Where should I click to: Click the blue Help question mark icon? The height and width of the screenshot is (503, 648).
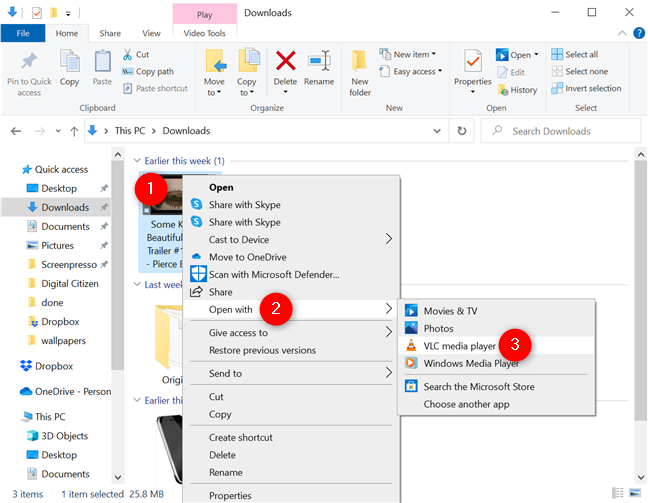pos(639,33)
